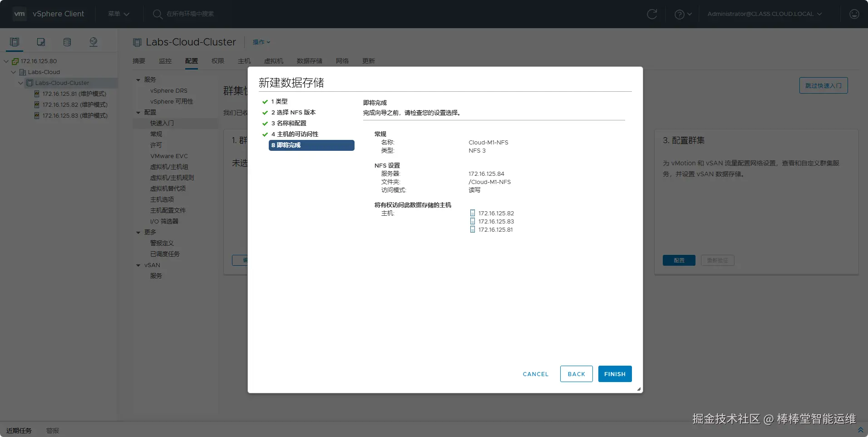Collapse the 服务 section in config sidebar
This screenshot has height=437, width=868.
tap(138, 80)
